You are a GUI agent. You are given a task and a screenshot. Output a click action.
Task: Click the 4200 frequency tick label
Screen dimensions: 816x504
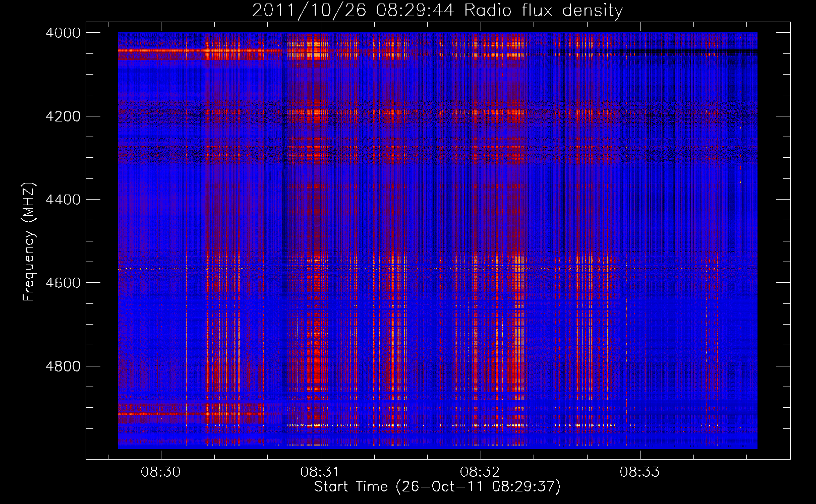click(63, 116)
